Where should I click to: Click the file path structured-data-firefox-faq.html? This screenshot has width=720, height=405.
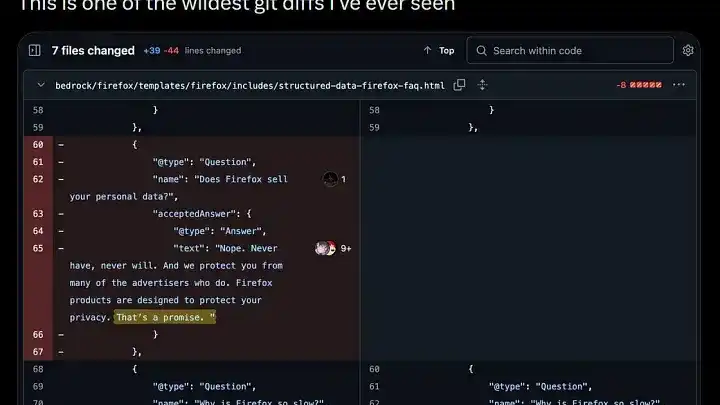tap(250, 86)
